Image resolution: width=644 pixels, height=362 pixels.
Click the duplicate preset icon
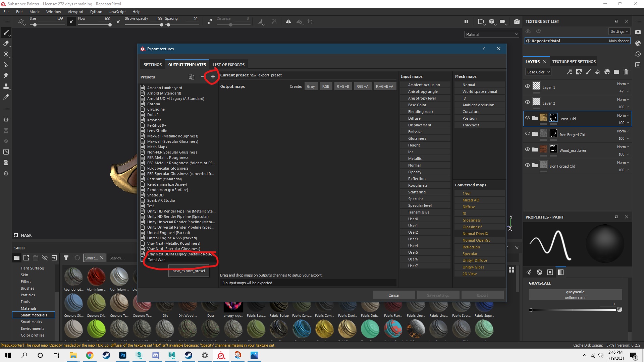[x=191, y=77]
